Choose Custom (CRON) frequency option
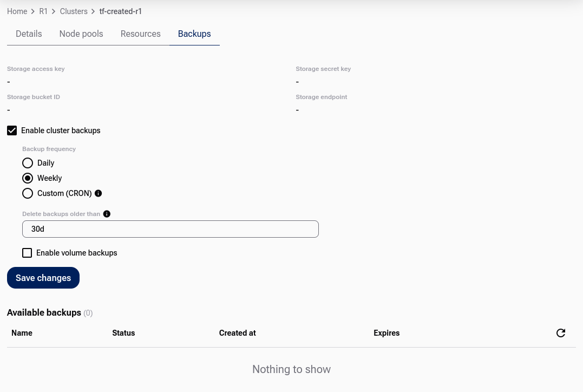This screenshot has width=583, height=392. tap(28, 193)
